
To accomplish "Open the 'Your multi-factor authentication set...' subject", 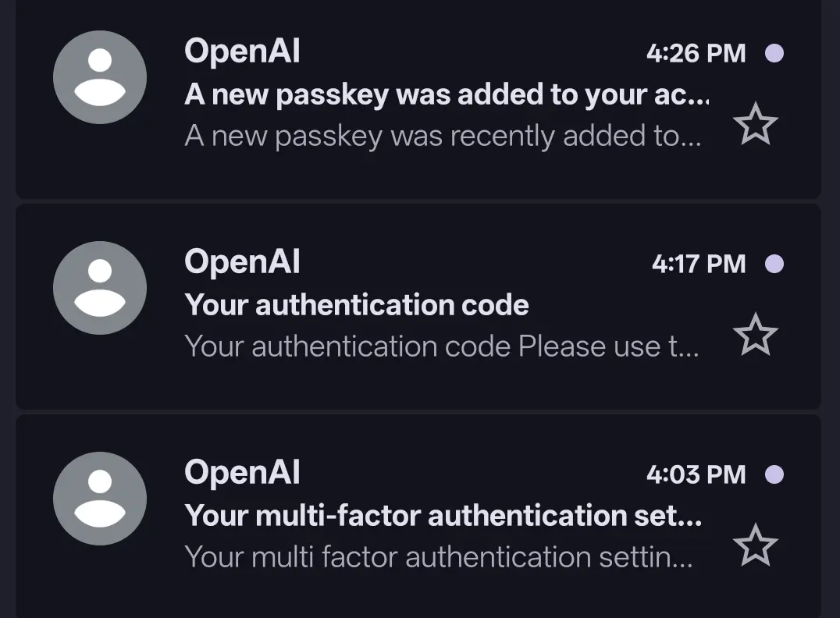I will (443, 516).
